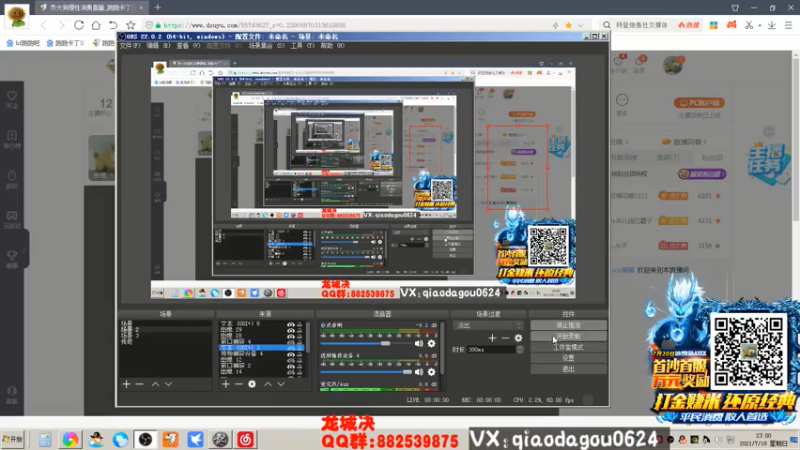Toggle lock on 文本 (GDI+) 8 source
Image resolution: width=800 pixels, height=450 pixels.
point(299,324)
